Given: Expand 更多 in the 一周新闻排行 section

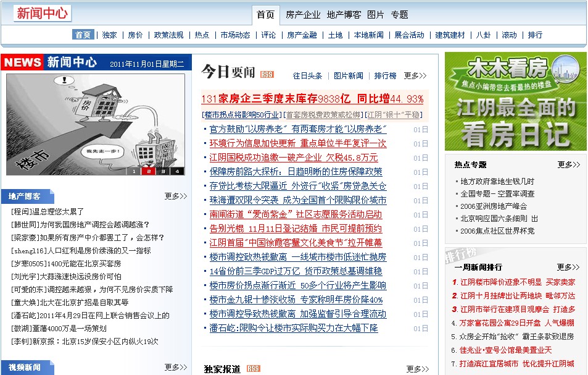Looking at the screenshot, I should (568, 268).
